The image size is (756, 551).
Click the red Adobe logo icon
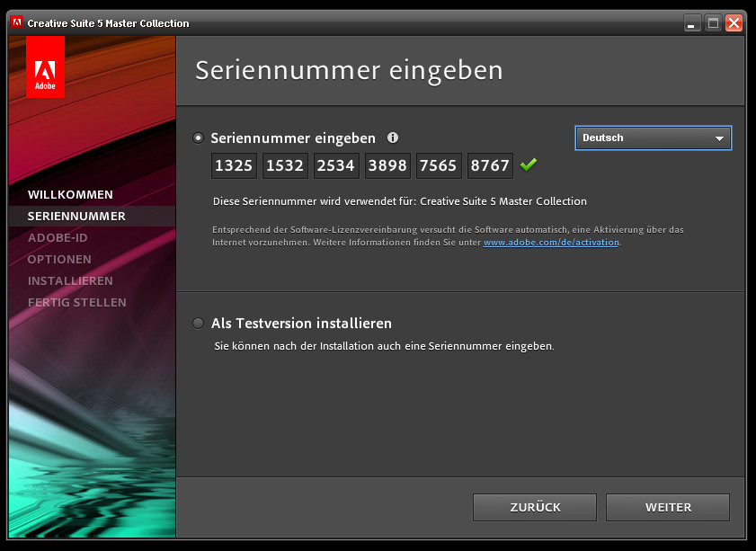pyautogui.click(x=45, y=67)
